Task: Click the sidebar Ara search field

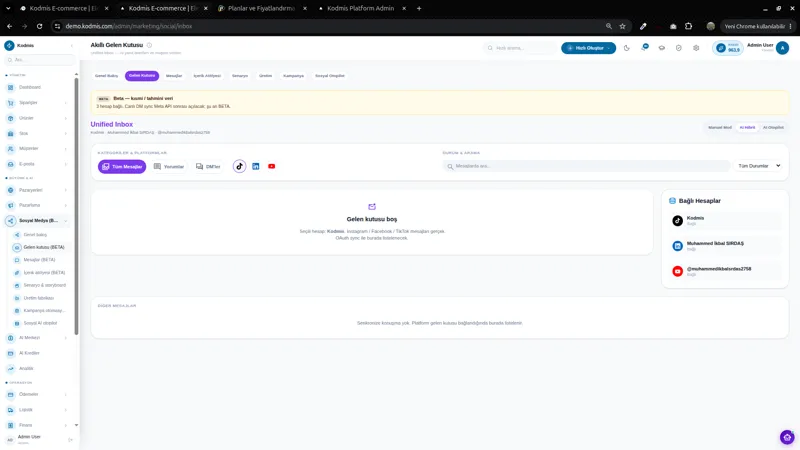Action: [x=40, y=60]
